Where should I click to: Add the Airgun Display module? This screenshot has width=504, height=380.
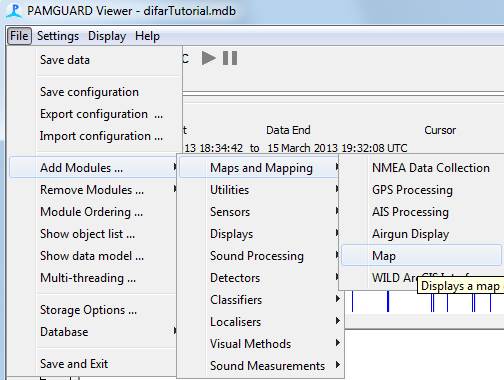point(422,234)
